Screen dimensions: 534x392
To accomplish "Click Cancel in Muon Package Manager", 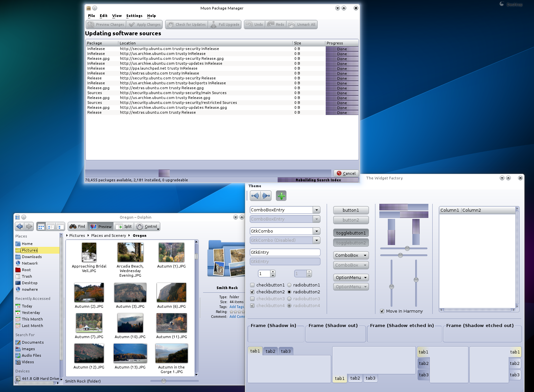I will pyautogui.click(x=346, y=173).
